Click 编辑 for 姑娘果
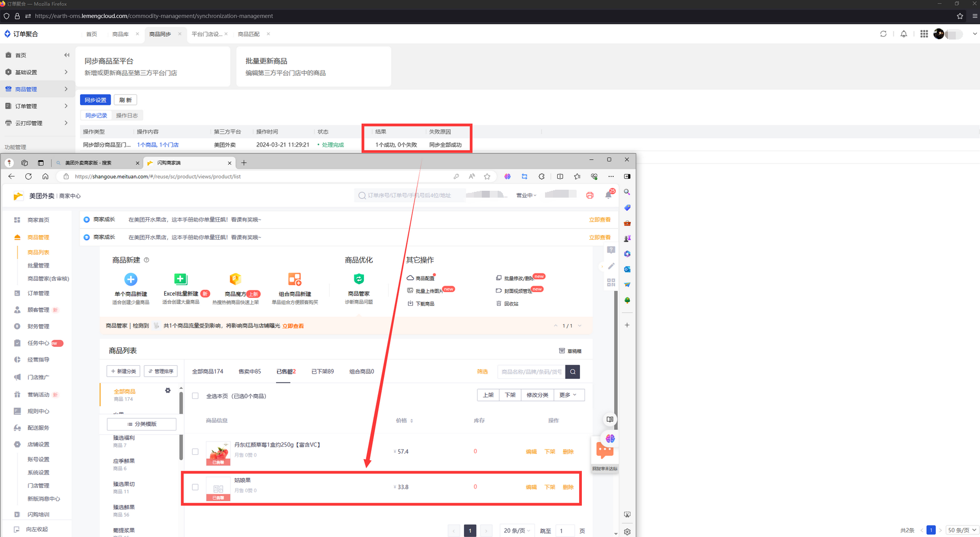The width and height of the screenshot is (980, 537). click(531, 487)
